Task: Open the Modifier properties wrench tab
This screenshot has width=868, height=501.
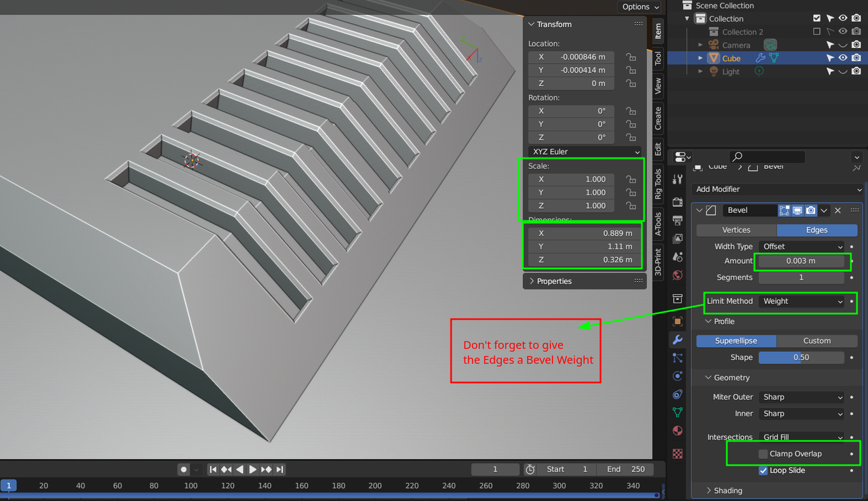Action: coord(677,340)
